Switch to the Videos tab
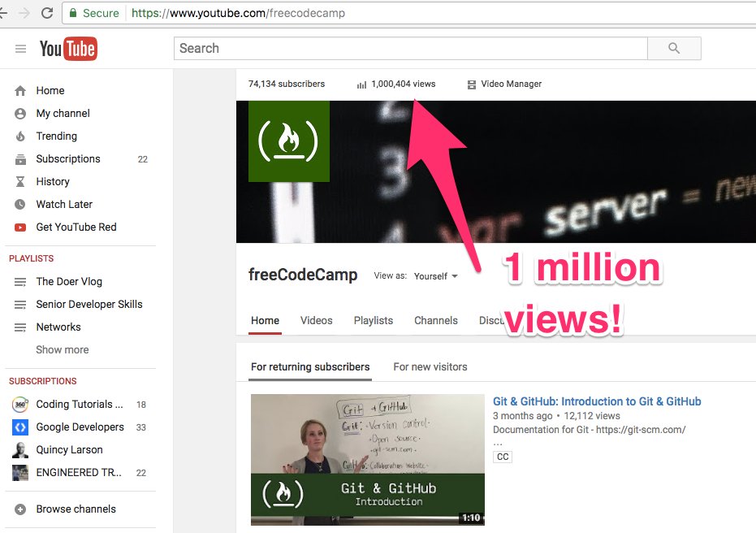The width and height of the screenshot is (756, 533). 317,321
